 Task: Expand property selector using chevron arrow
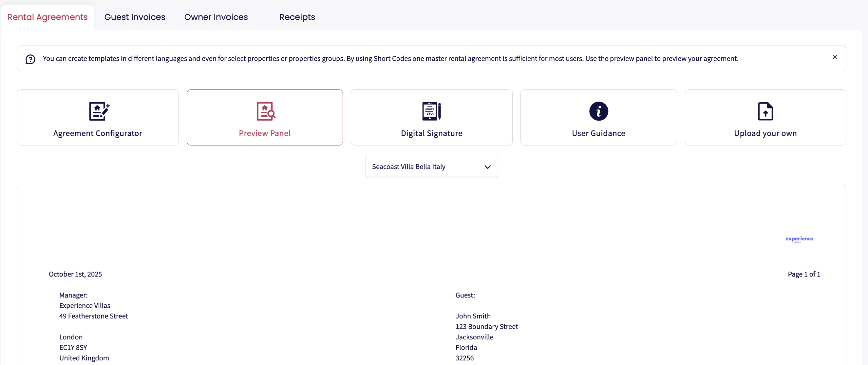pos(487,167)
